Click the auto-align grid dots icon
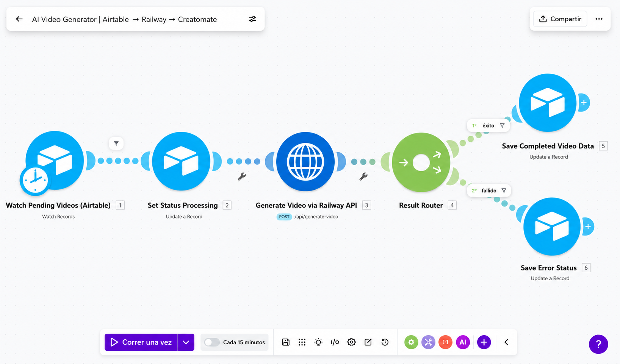The width and height of the screenshot is (620, 364). [x=302, y=342]
